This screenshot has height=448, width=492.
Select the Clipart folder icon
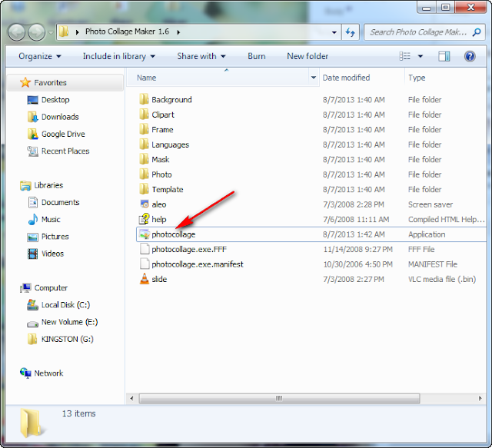(144, 114)
